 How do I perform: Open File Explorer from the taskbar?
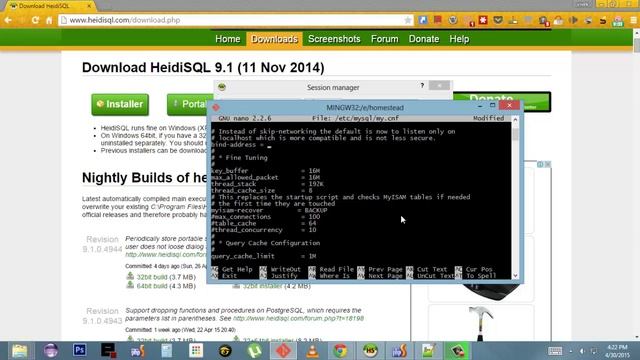[x=19, y=351]
